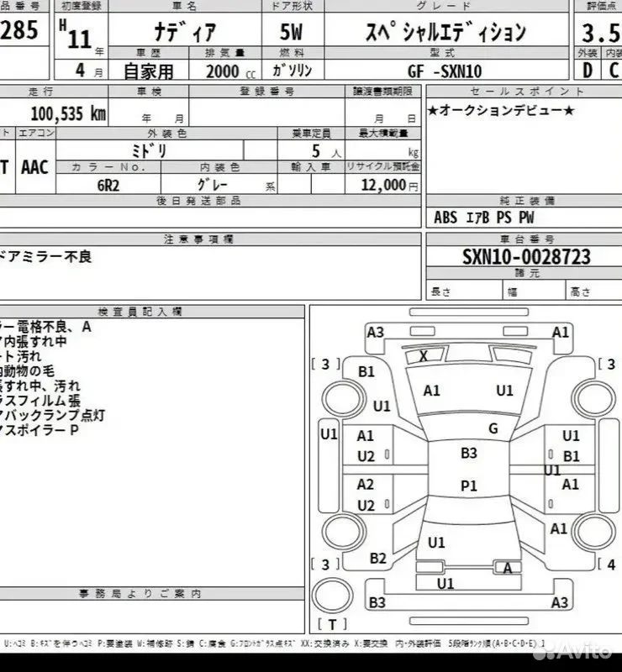The width and height of the screenshot is (622, 672).
Task: Click the recycle deposit 12,000円
Action: (389, 185)
